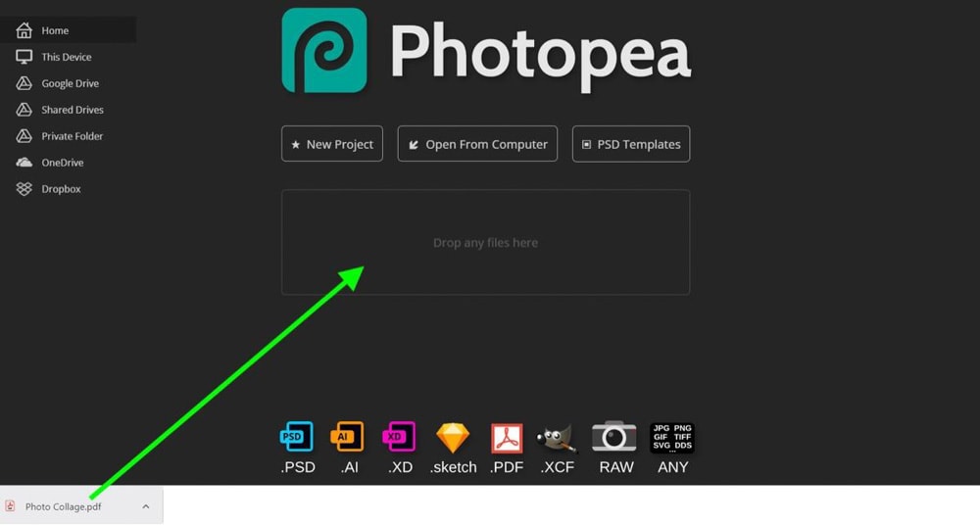The image size is (980, 525).
Task: Open Google Drive storage
Action: 68,83
